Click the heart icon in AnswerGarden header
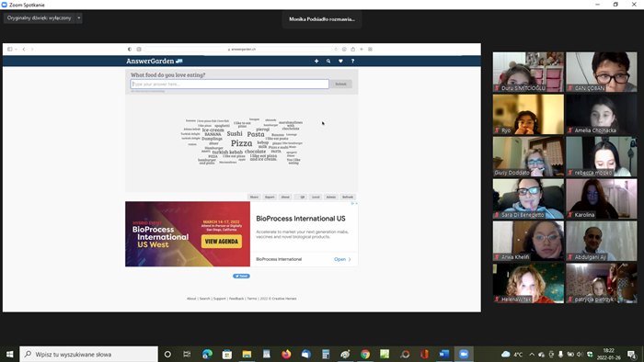Image resolution: width=644 pixels, height=362 pixels. (340, 61)
